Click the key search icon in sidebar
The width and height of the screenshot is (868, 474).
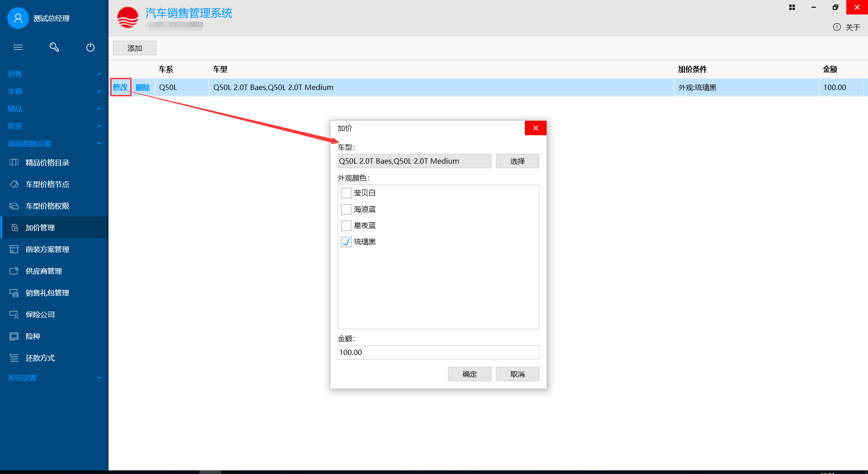click(54, 47)
